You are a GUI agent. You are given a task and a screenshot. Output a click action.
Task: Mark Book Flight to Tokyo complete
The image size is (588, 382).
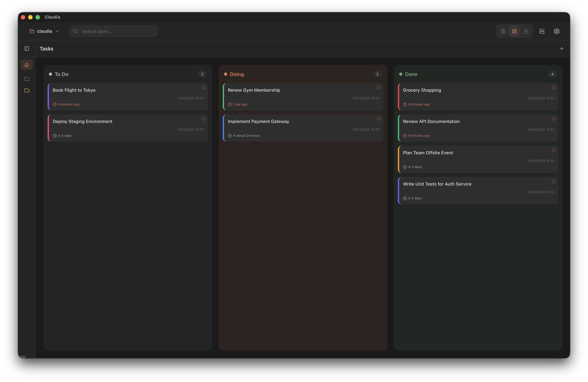203,88
